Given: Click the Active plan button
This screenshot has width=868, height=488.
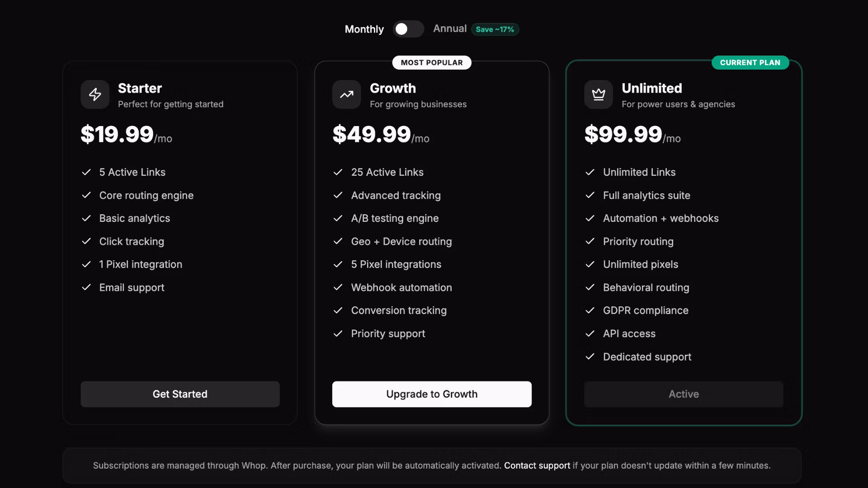Looking at the screenshot, I should (x=684, y=394).
